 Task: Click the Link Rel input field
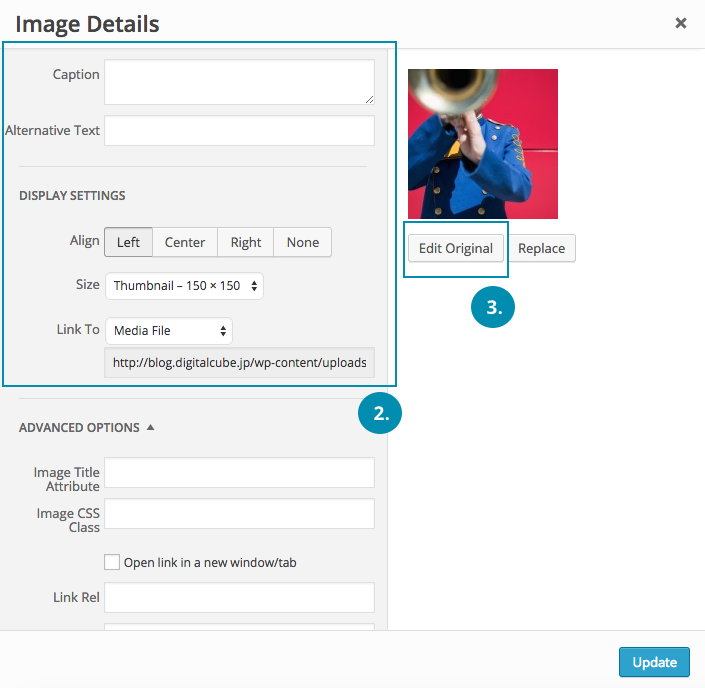[239, 598]
